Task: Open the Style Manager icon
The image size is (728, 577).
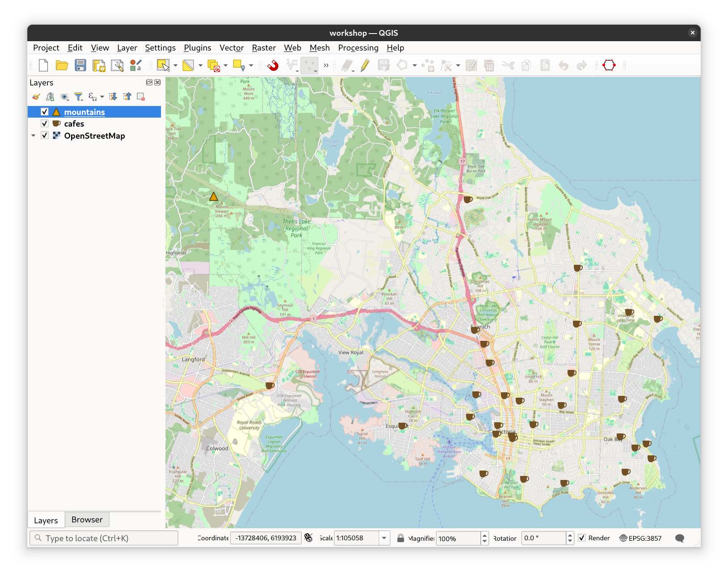Action: click(135, 66)
